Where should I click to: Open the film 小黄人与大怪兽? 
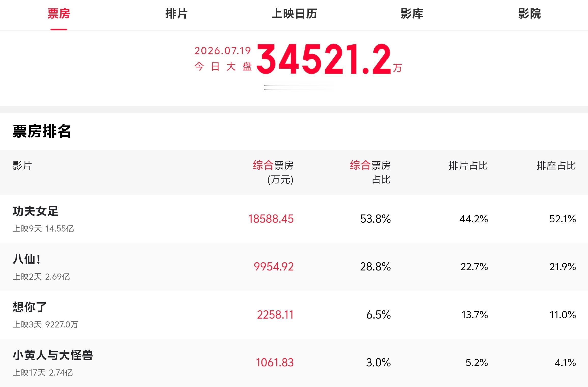53,355
